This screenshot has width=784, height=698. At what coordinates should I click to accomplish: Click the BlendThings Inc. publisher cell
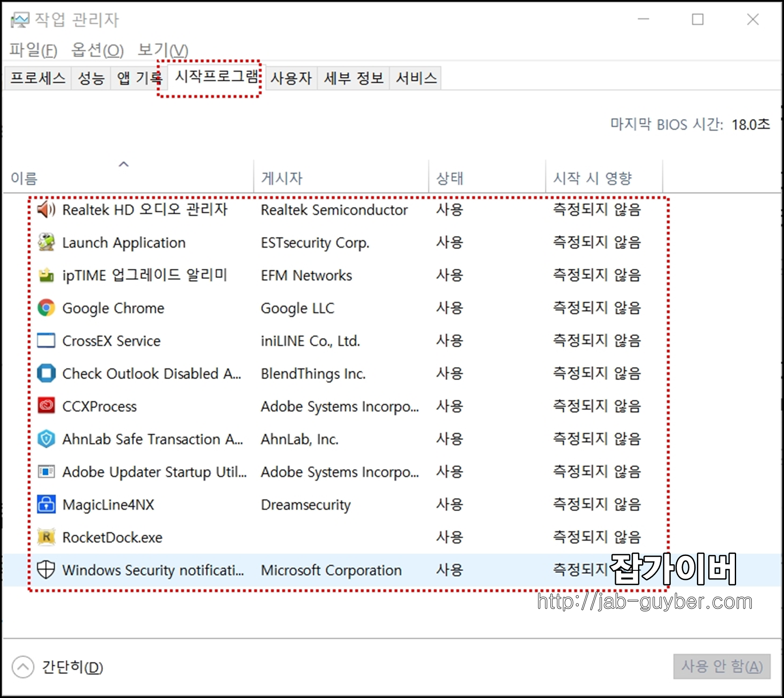click(313, 374)
